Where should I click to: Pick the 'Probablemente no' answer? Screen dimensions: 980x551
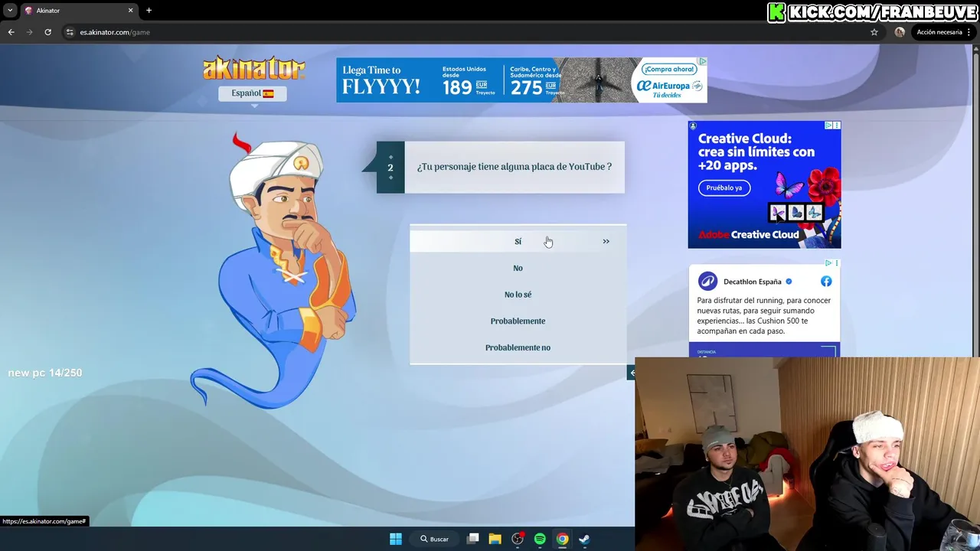(x=518, y=347)
